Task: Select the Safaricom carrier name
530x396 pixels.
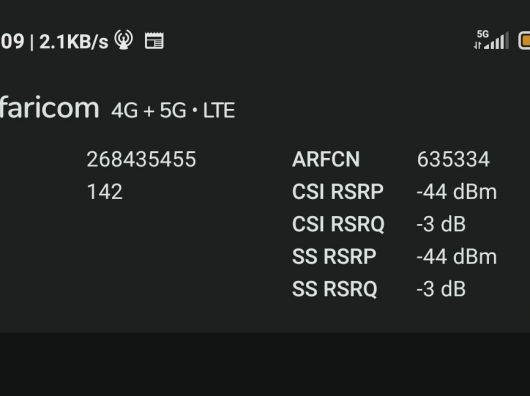Action: click(x=49, y=108)
